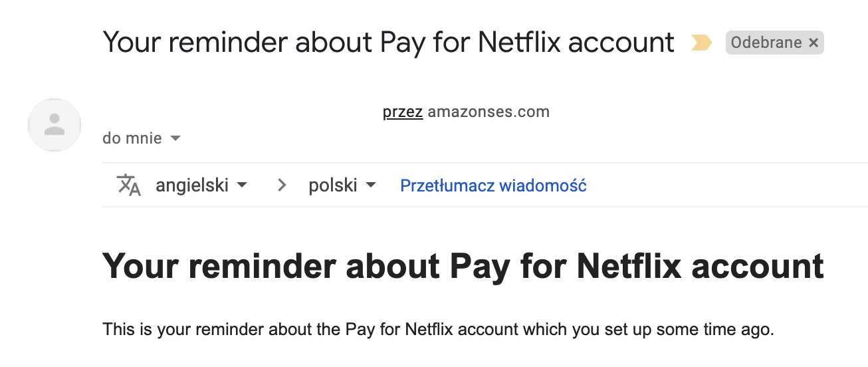Click the Odebrane label chip text

click(x=766, y=43)
